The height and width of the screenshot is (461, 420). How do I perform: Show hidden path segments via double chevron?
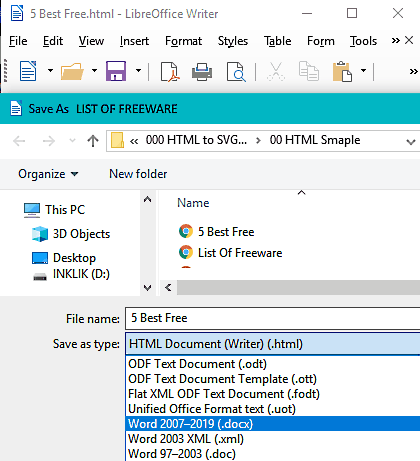(134, 141)
